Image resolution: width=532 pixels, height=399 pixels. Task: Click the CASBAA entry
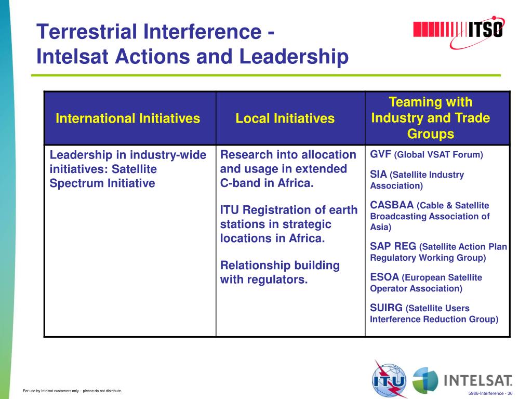[x=430, y=216]
